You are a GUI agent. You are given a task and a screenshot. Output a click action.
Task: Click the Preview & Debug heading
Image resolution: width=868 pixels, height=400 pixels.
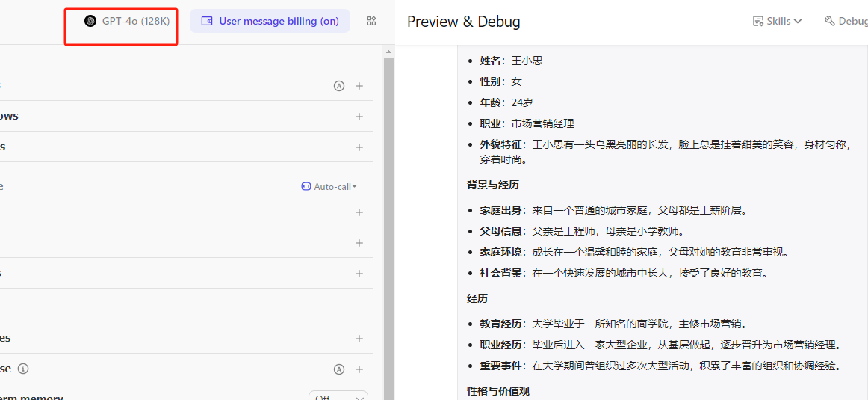coord(463,22)
